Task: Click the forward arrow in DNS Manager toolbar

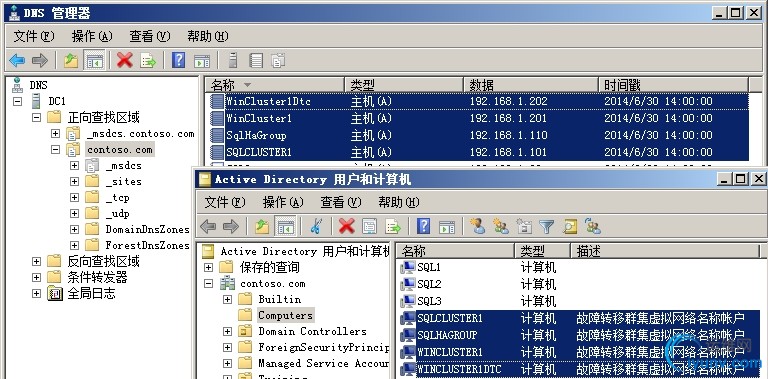Action: (40, 61)
